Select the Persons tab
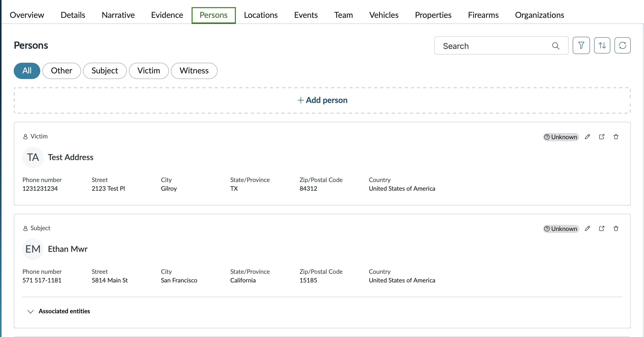The height and width of the screenshot is (337, 644). coord(213,15)
